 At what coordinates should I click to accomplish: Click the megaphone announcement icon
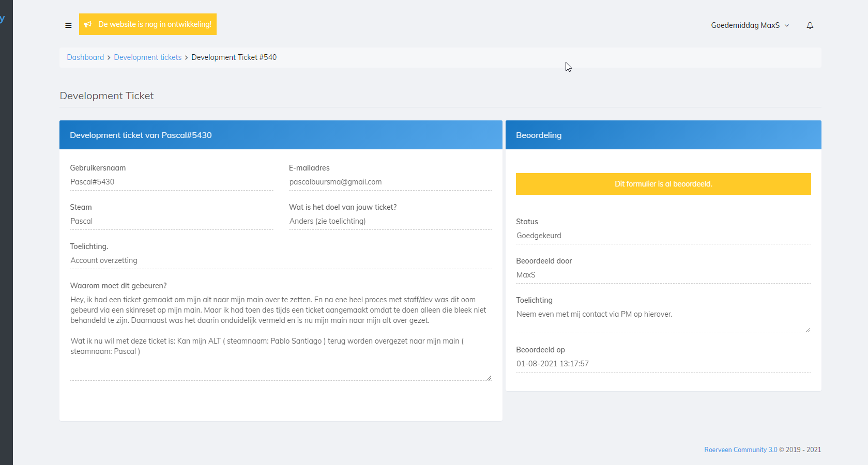pos(88,24)
